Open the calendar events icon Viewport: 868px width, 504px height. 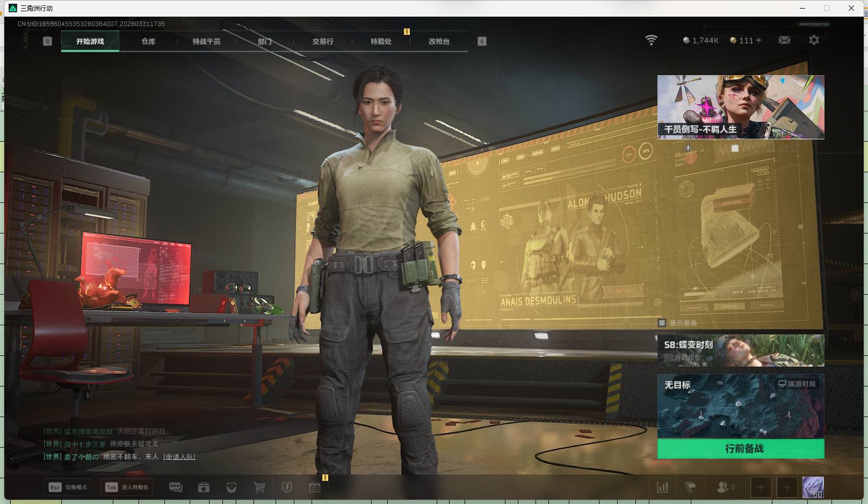315,487
